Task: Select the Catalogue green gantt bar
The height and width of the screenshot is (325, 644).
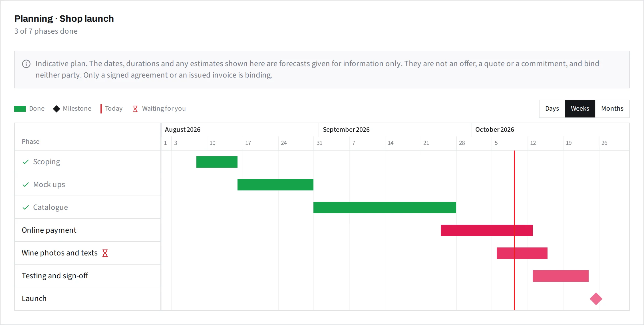Action: (385, 208)
